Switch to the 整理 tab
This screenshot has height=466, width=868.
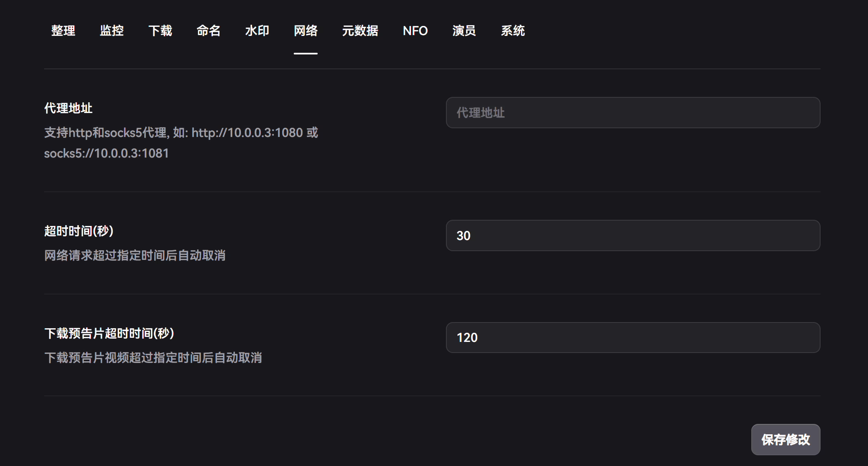63,31
